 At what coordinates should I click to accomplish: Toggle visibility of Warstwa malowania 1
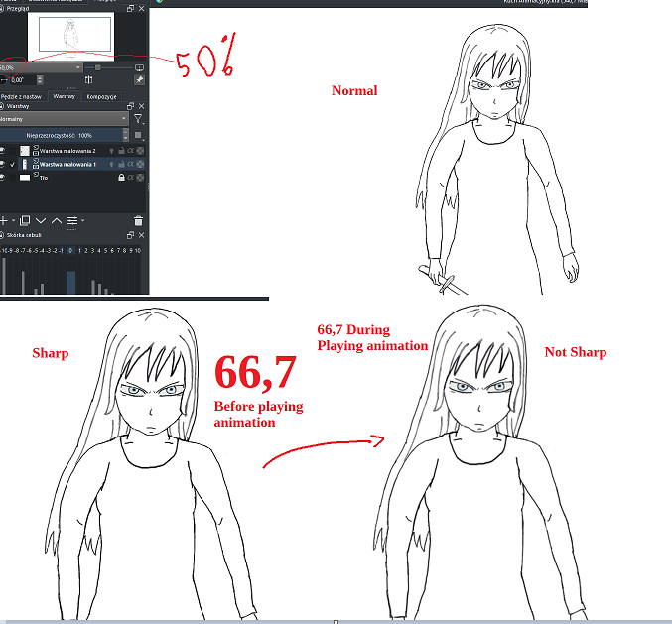pyautogui.click(x=3, y=164)
